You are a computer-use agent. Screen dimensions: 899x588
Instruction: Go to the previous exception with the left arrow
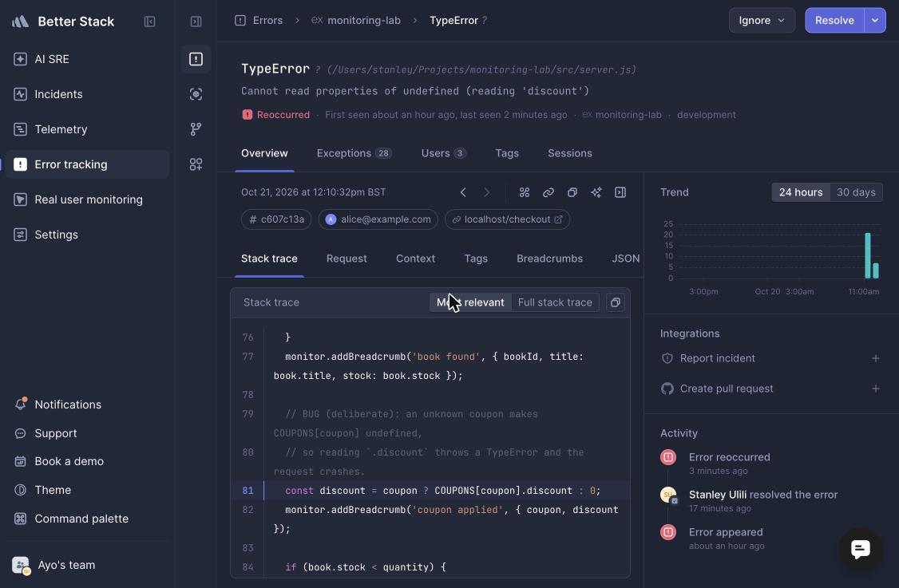[463, 192]
